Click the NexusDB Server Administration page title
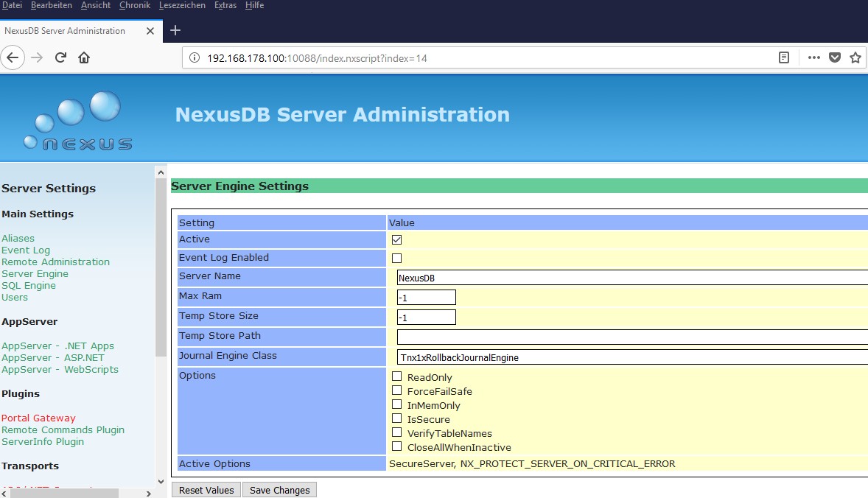Screen dimensions: 868x498 pyautogui.click(x=342, y=114)
